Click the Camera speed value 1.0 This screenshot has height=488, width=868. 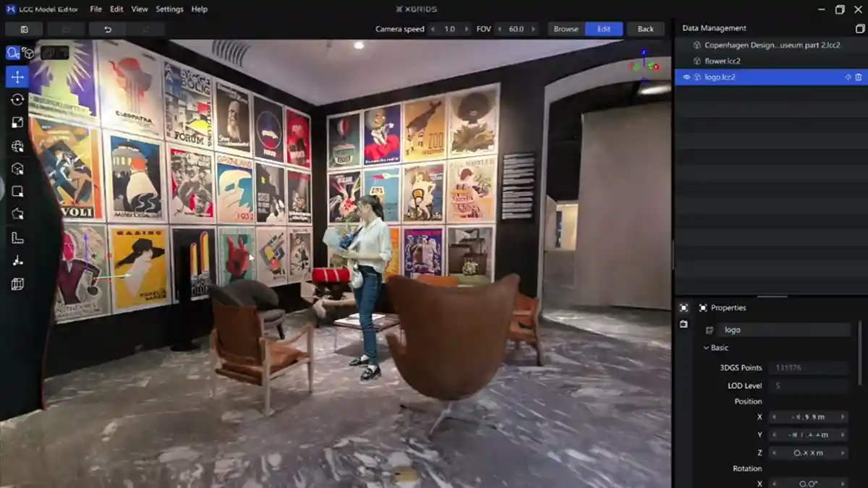(x=449, y=29)
